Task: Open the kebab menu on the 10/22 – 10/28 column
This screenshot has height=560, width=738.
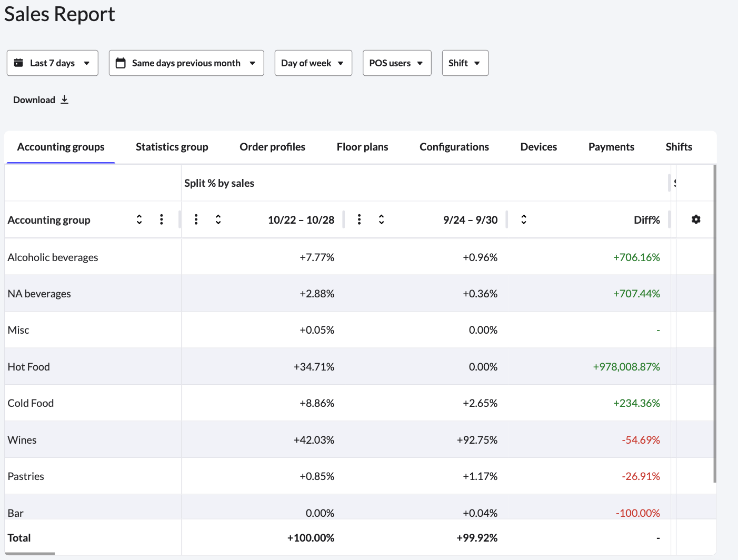Action: [196, 219]
